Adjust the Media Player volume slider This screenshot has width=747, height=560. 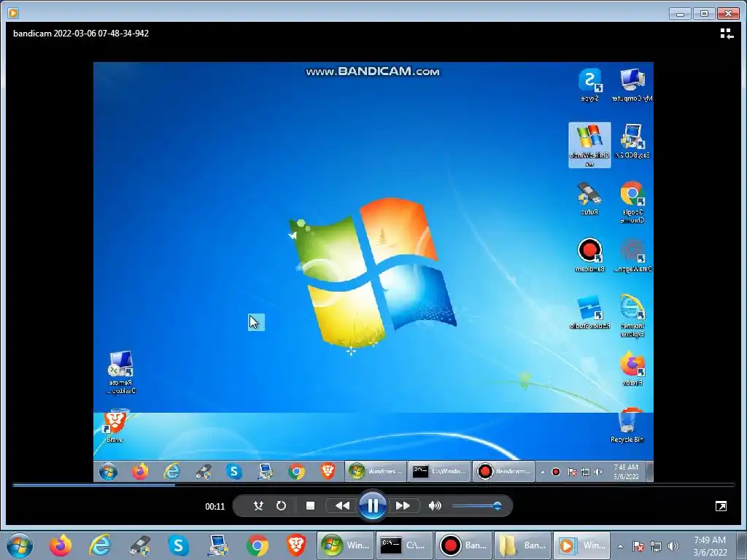point(476,506)
